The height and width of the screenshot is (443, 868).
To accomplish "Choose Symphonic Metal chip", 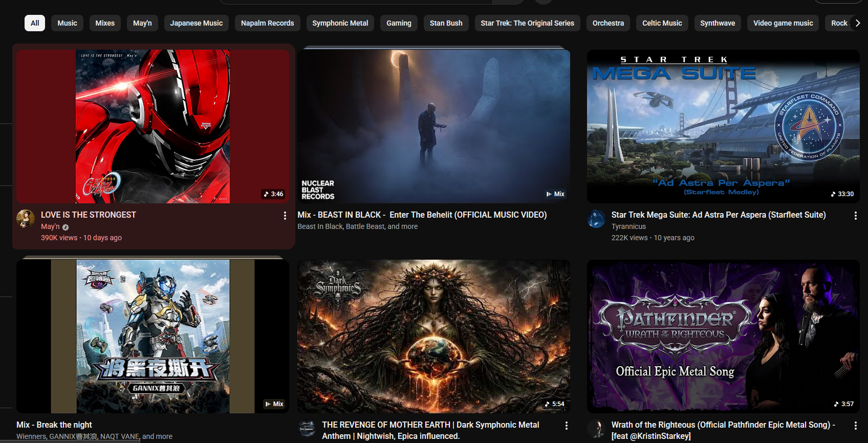I will click(x=340, y=23).
